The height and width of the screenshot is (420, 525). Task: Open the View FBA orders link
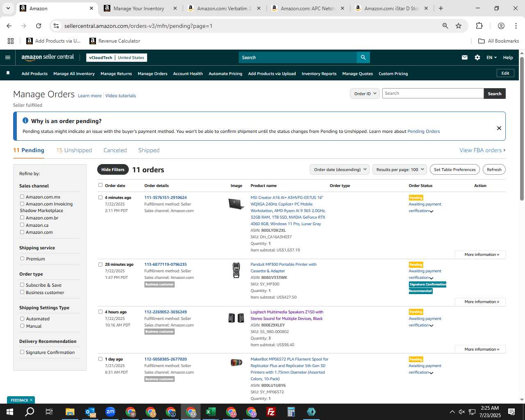[482, 150]
